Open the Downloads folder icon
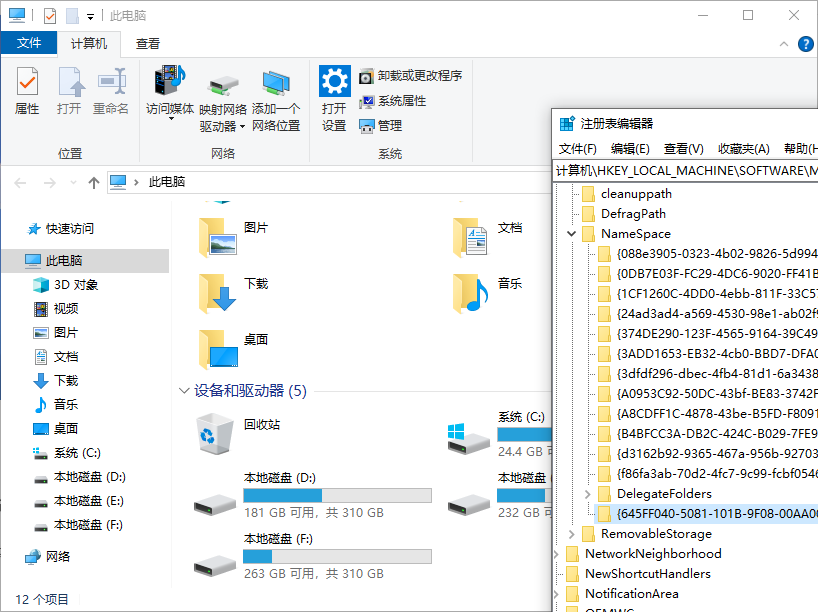 pyautogui.click(x=218, y=293)
